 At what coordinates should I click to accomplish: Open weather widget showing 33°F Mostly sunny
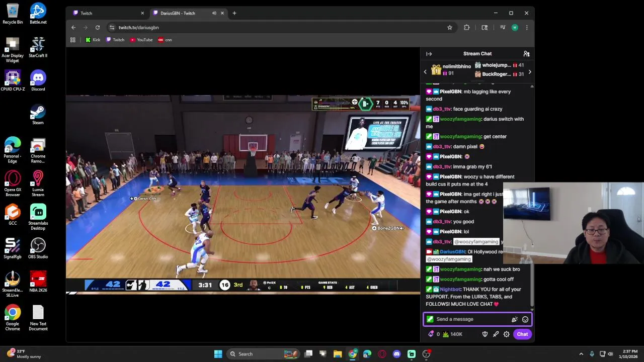point(24,354)
